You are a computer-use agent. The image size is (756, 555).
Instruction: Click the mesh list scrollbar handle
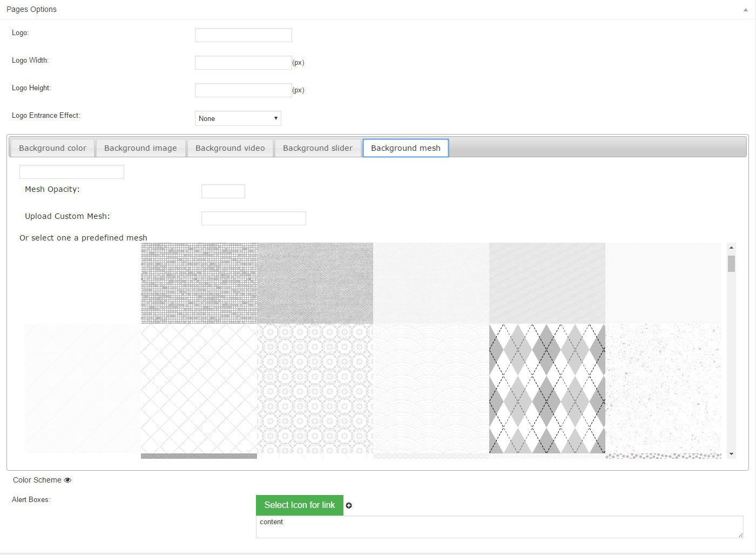coord(731,264)
